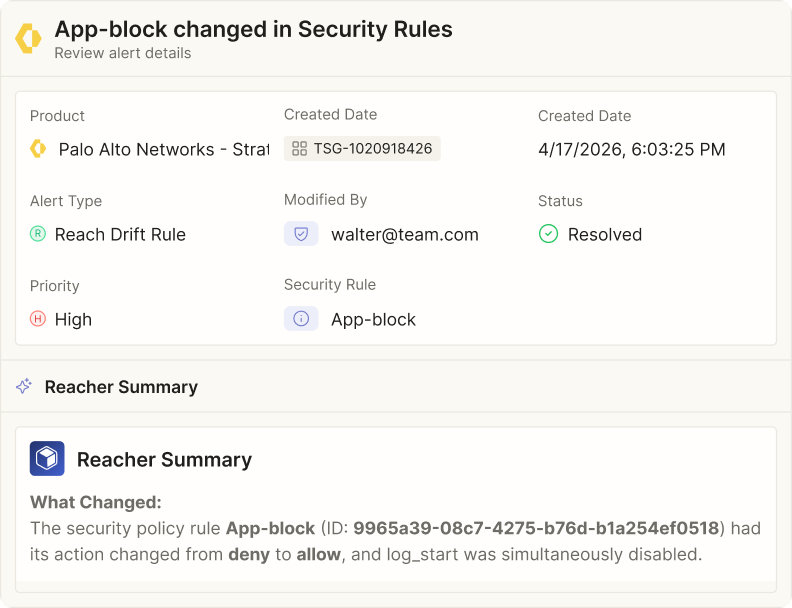The width and height of the screenshot is (792, 608).
Task: Open the App-block security rule link
Action: click(x=373, y=319)
